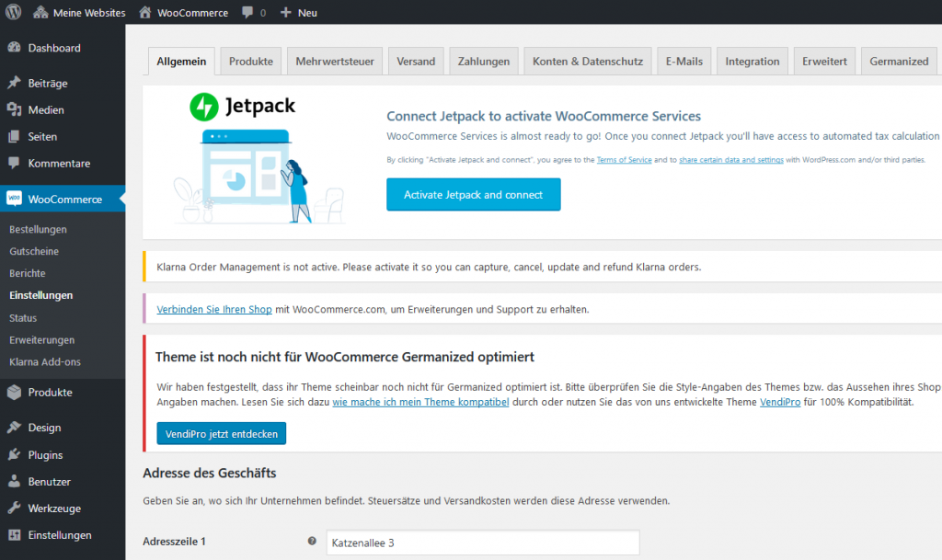Screen dimensions: 942x560
Task: Click VendiPro jetzt entdecken button
Action: [x=221, y=433]
